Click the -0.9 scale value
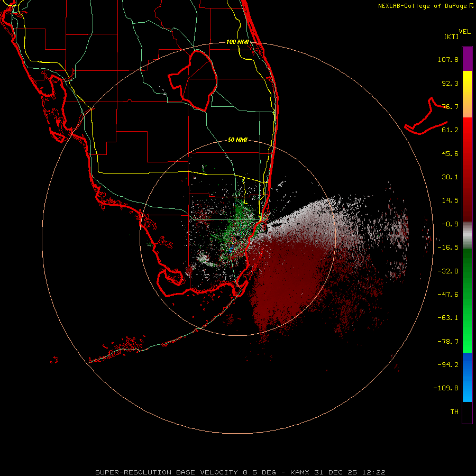 click(x=450, y=224)
